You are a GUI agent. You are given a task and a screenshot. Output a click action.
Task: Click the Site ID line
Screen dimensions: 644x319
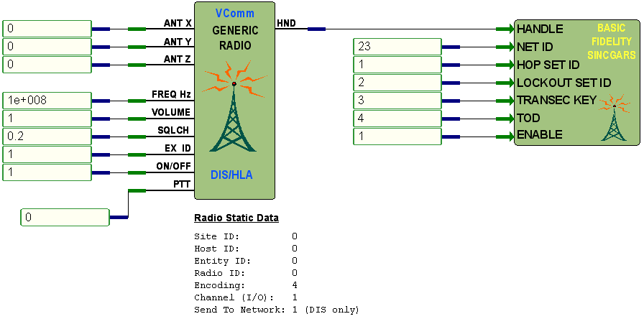tap(246, 236)
